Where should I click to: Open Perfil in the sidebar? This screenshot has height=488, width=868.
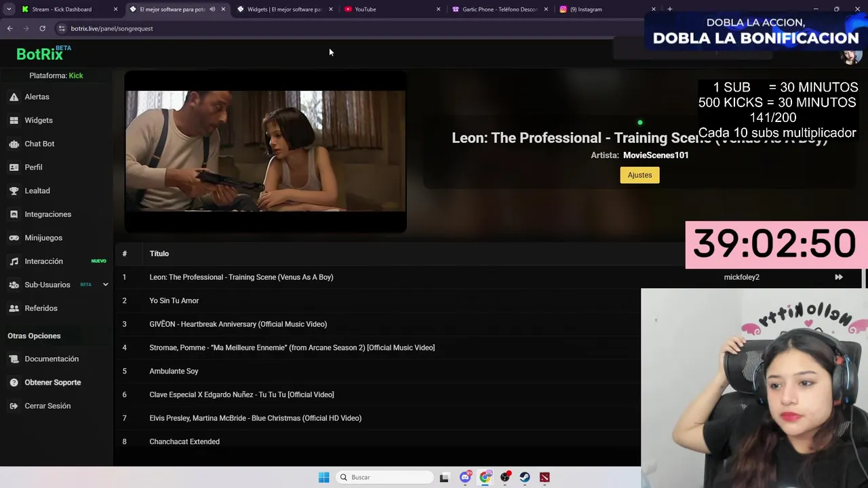tap(33, 167)
